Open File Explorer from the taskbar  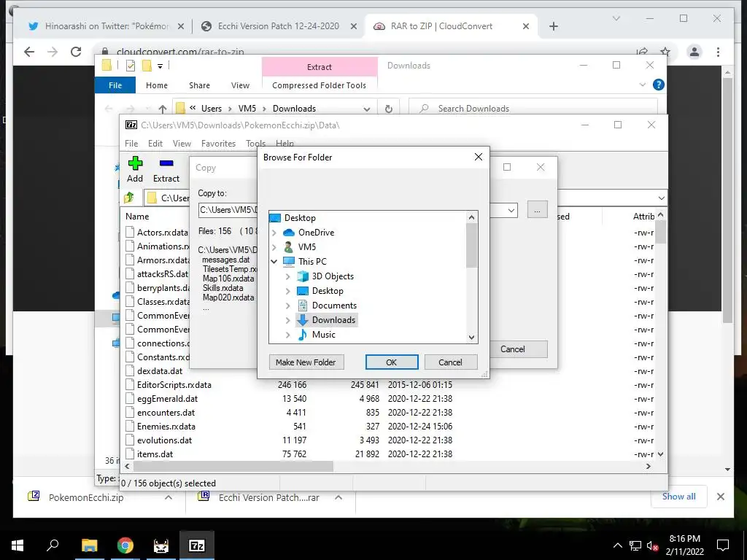[x=89, y=545]
